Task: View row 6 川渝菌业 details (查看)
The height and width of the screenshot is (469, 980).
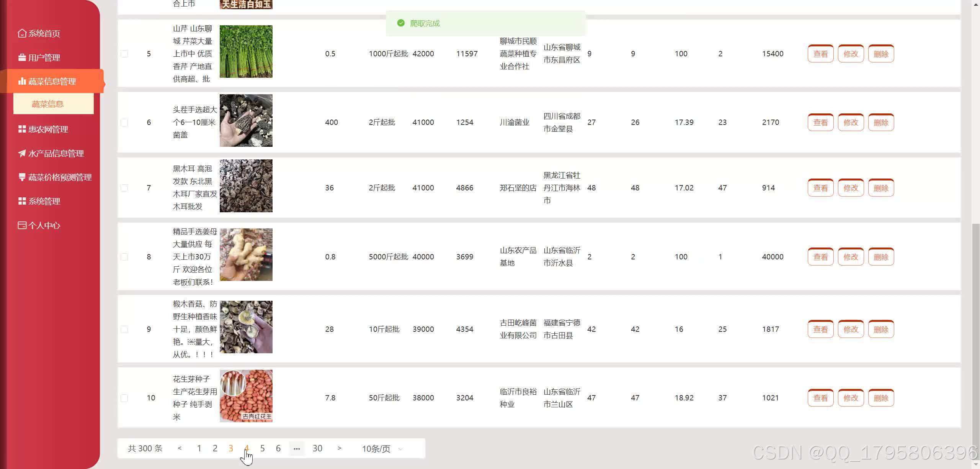Action: [x=820, y=122]
